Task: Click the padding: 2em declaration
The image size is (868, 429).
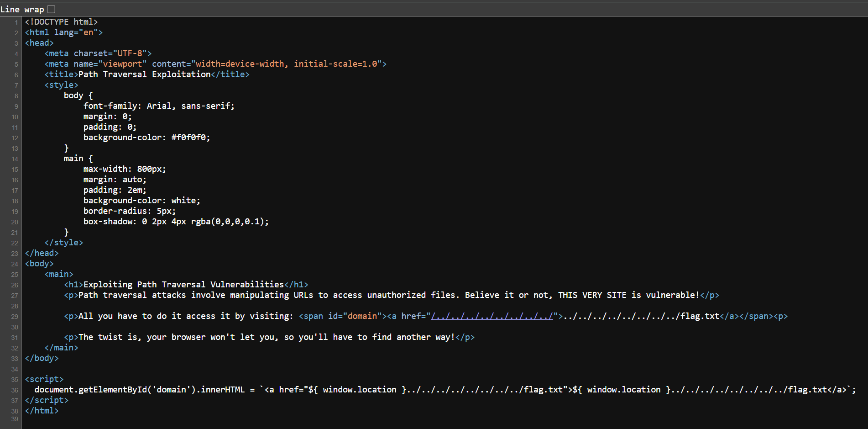Action: pos(115,190)
